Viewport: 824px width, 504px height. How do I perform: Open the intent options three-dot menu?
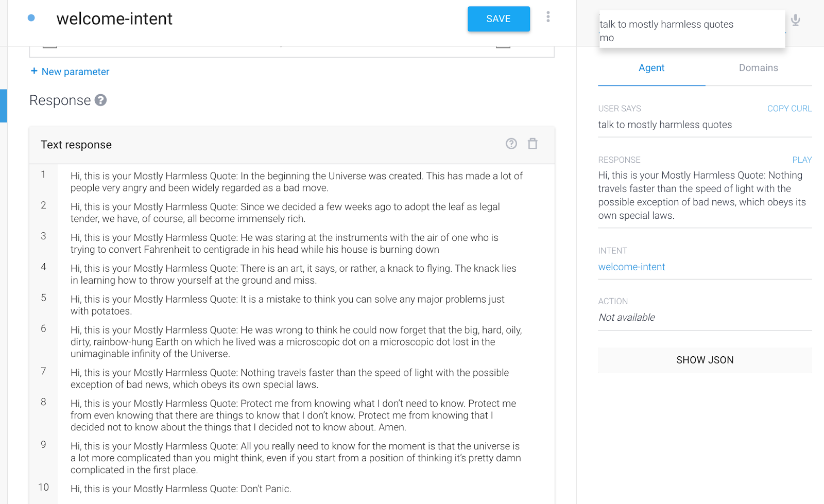548,17
